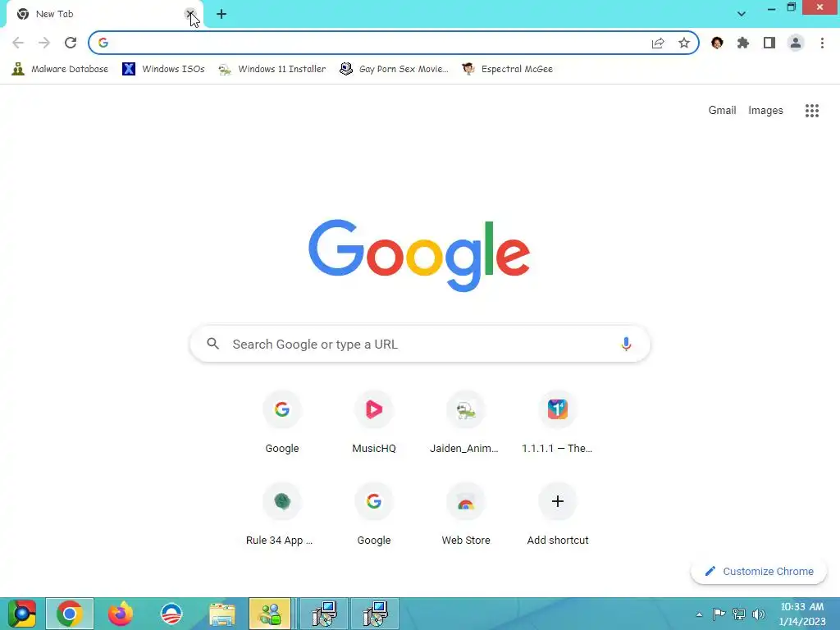Viewport: 840px width, 630px height.
Task: Click the share page icon in address bar
Action: (658, 43)
